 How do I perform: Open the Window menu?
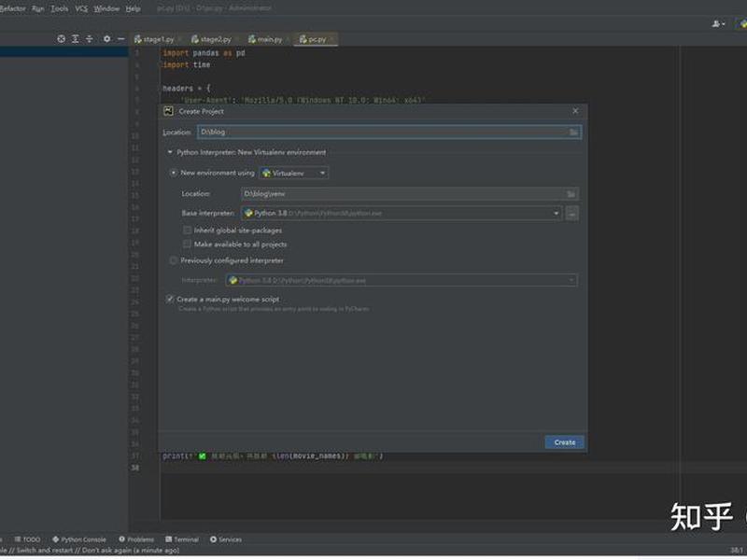point(106,8)
